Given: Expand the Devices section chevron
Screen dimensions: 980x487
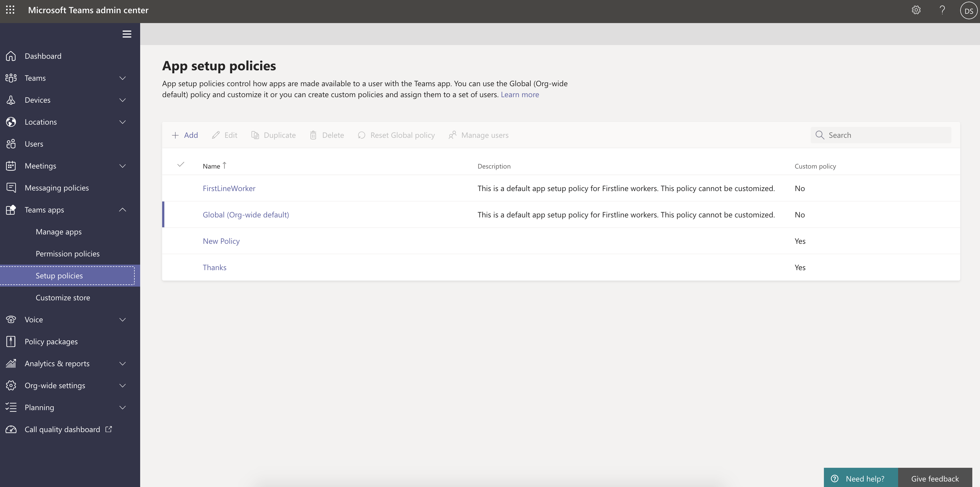Looking at the screenshot, I should (x=123, y=100).
